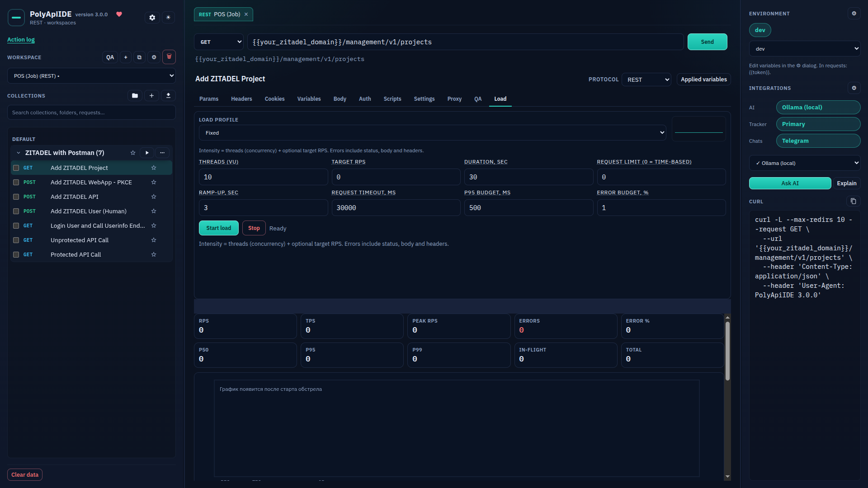Collapse the ZITADEL with Postman collection
Viewport: 868px width, 488px height.
(19, 153)
